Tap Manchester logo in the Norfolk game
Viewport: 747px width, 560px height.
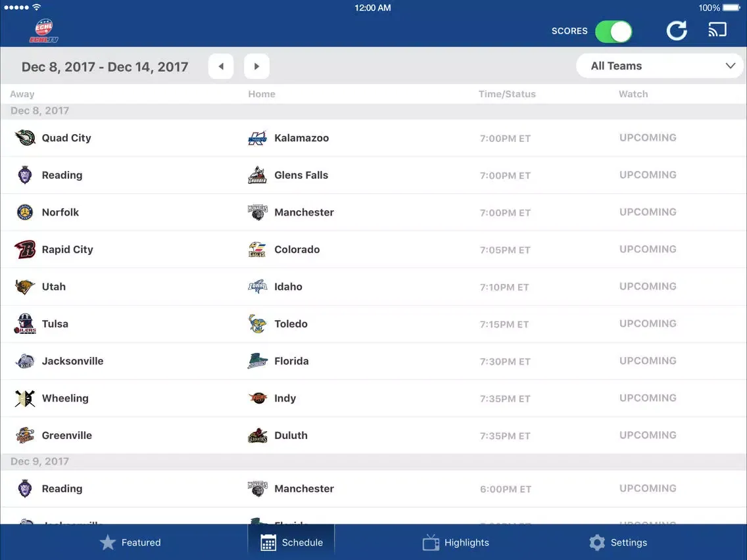click(257, 212)
